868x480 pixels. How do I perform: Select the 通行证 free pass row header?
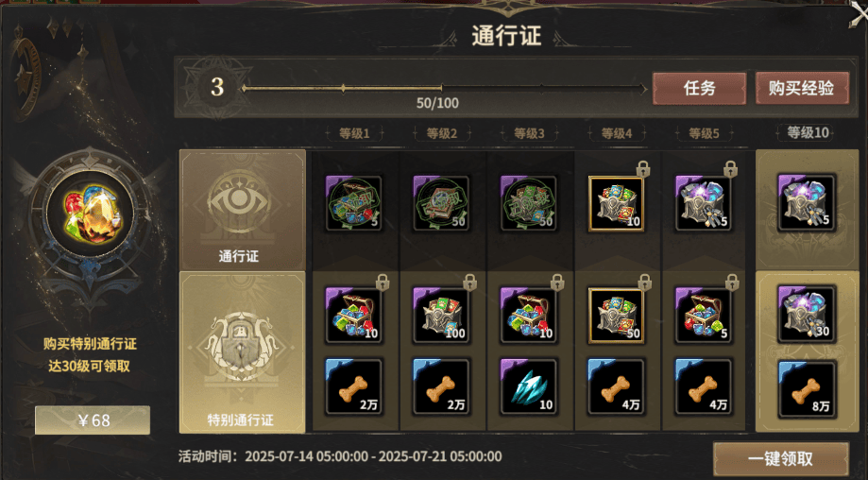[243, 210]
